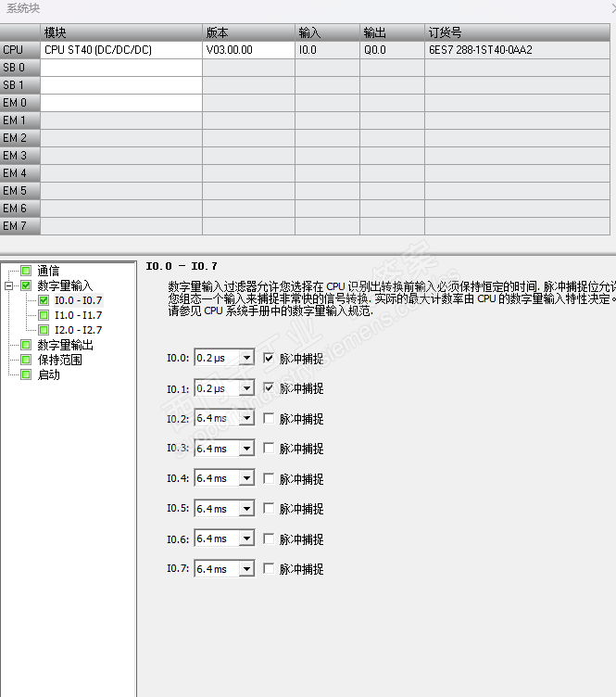
Task: Select the SB 1 row header
Action: click(x=20, y=85)
